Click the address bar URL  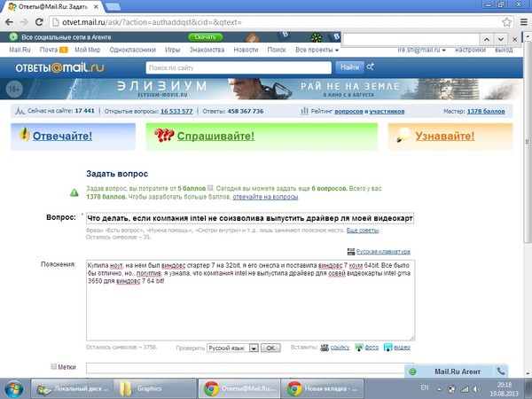point(152,22)
